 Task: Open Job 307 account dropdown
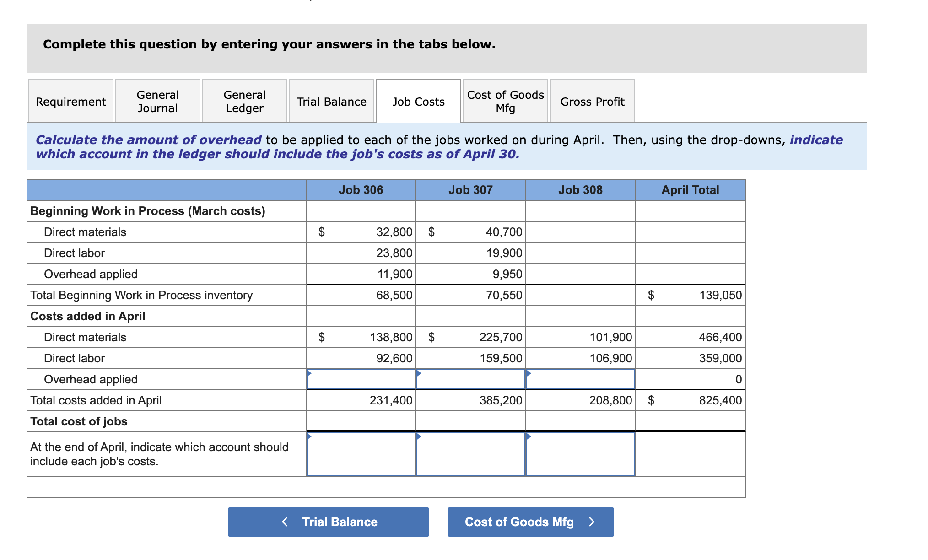point(471,454)
